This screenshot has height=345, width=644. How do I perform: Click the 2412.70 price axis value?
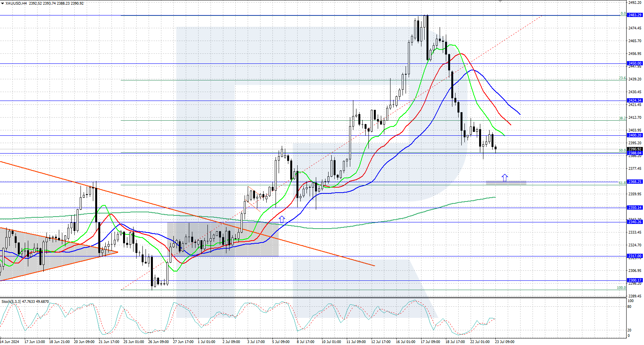635,118
